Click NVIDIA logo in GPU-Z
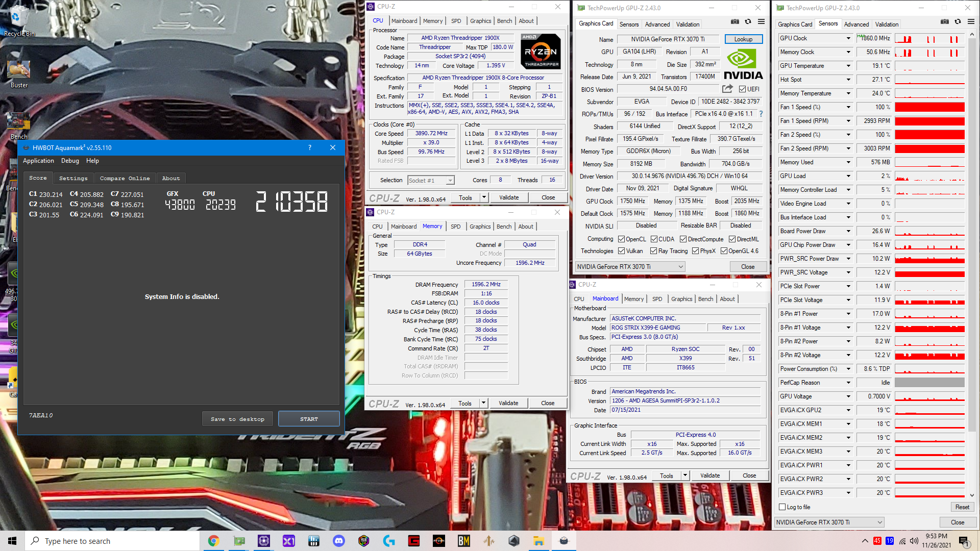This screenshot has width=980, height=551. (x=743, y=65)
